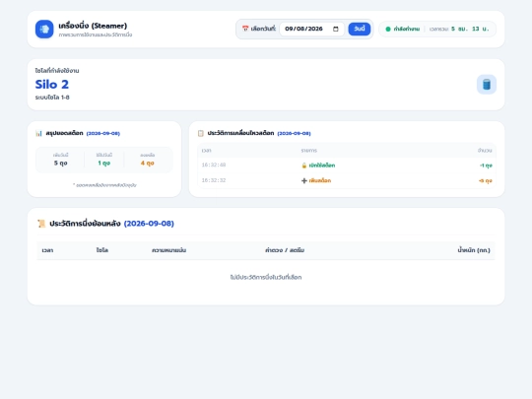Click the green running status dot
The image size is (532, 399).
tap(388, 29)
